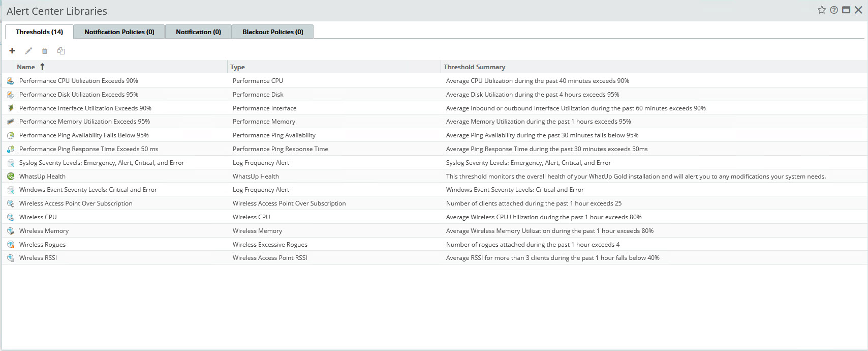Screen dimensions: 868x351
Task: Click the Wireless CPU row icon
Action: click(11, 217)
